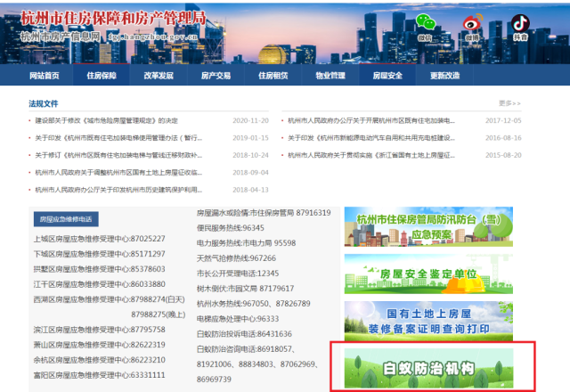
Task: Open the 住房租赁 navigation tab
Action: 273,75
